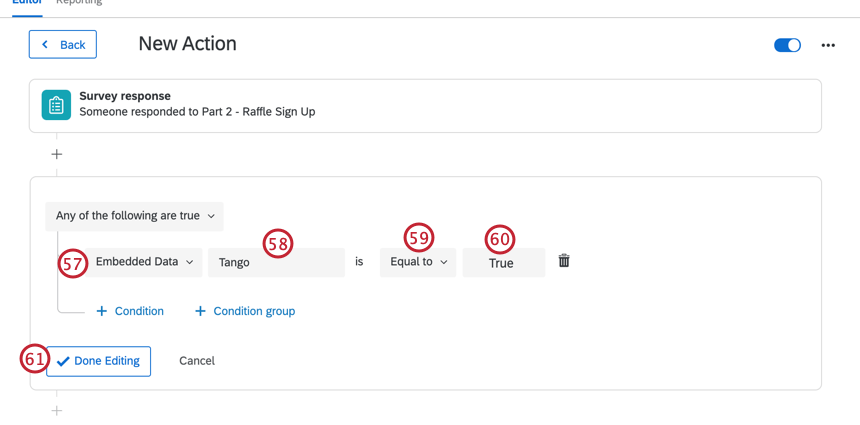860x425 pixels.
Task: Click Cancel to discard changes
Action: [x=197, y=361]
